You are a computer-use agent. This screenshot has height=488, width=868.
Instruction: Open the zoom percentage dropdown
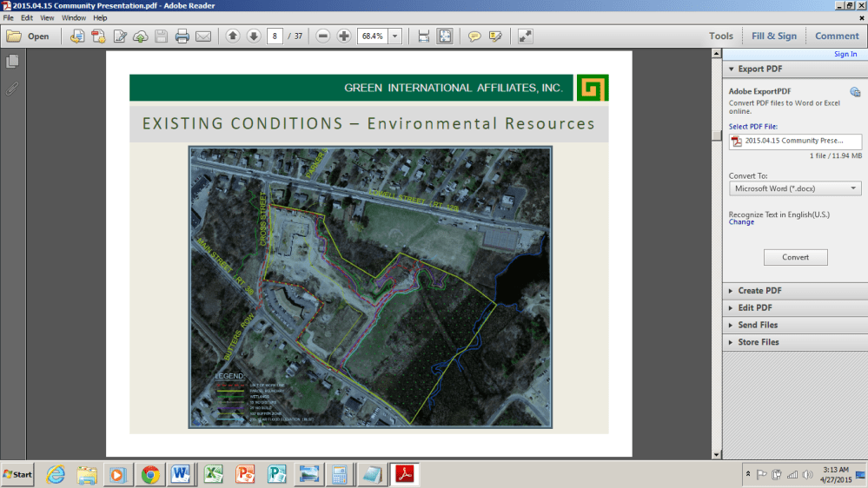[395, 36]
